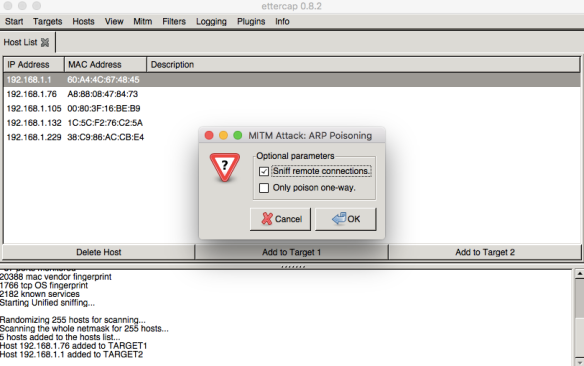Image resolution: width=584 pixels, height=366 pixels.
Task: Click the ettercap 0.8.2 window title
Action: coord(291,6)
